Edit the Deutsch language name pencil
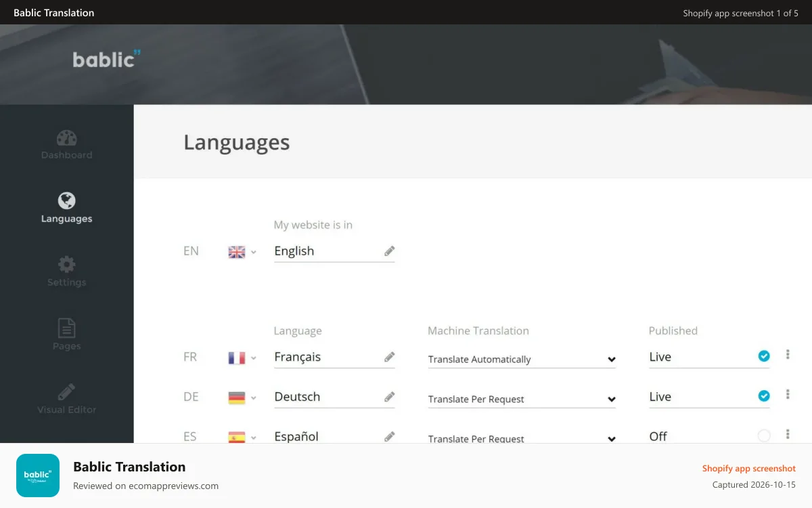 [390, 397]
